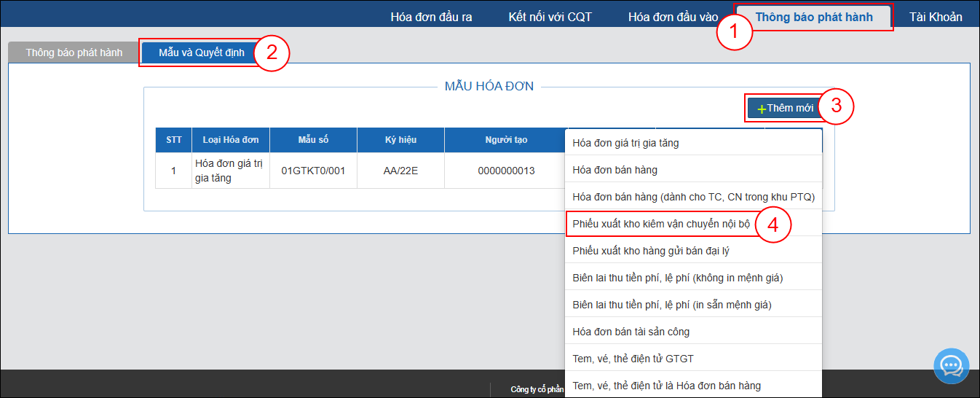Select Hóa đơn bán hàng for PTQ zone
The image size is (980, 398).
coord(692,197)
